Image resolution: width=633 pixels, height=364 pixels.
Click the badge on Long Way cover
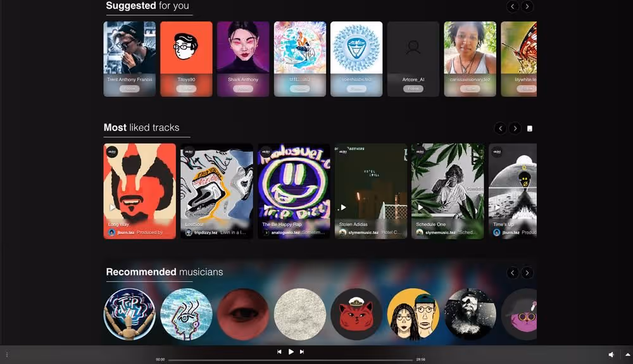pos(112,152)
